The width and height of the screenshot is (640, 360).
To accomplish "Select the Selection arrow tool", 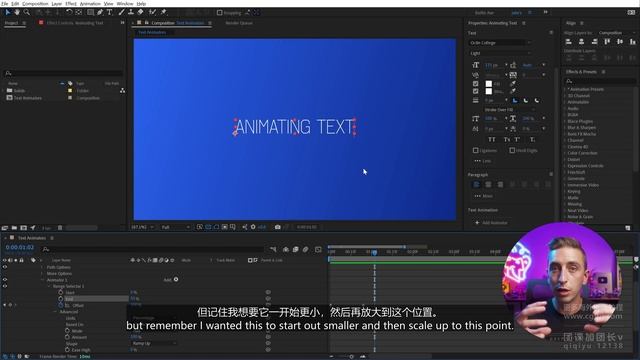I will 7,13.
